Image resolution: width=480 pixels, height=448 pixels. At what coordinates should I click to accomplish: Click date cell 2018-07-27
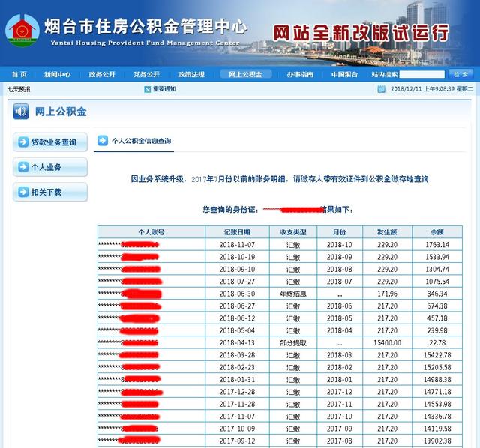(237, 282)
